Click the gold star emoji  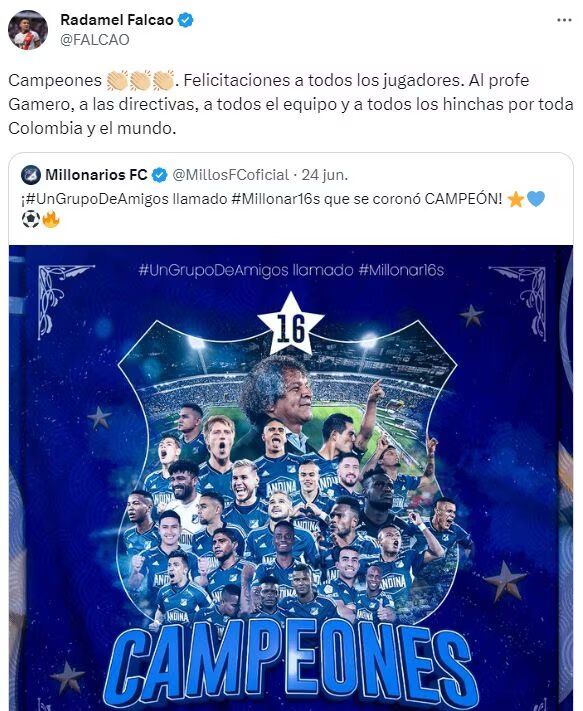[x=515, y=199]
